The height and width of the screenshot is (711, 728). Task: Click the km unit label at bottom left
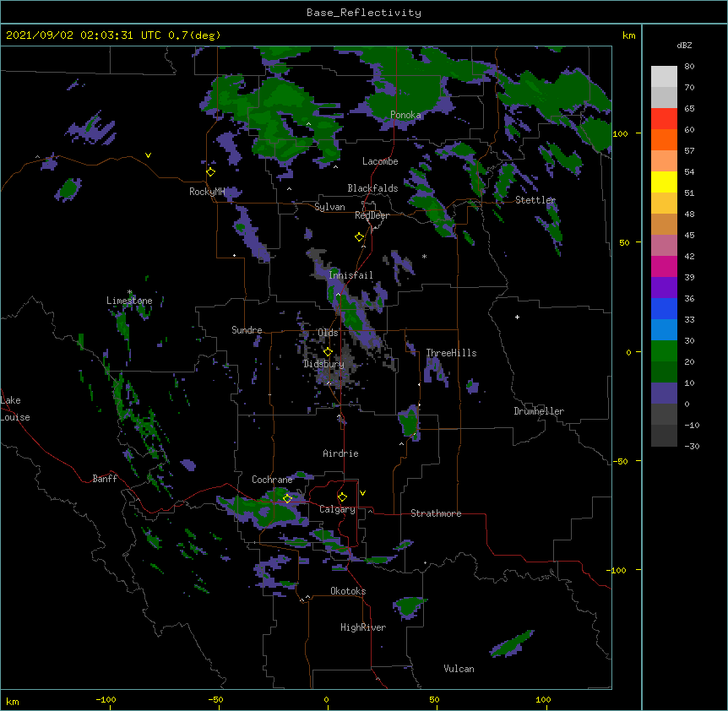coord(13,701)
